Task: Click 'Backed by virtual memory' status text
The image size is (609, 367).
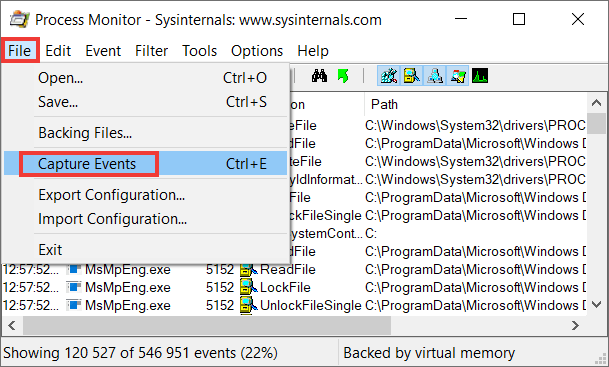Action: pyautogui.click(x=429, y=353)
